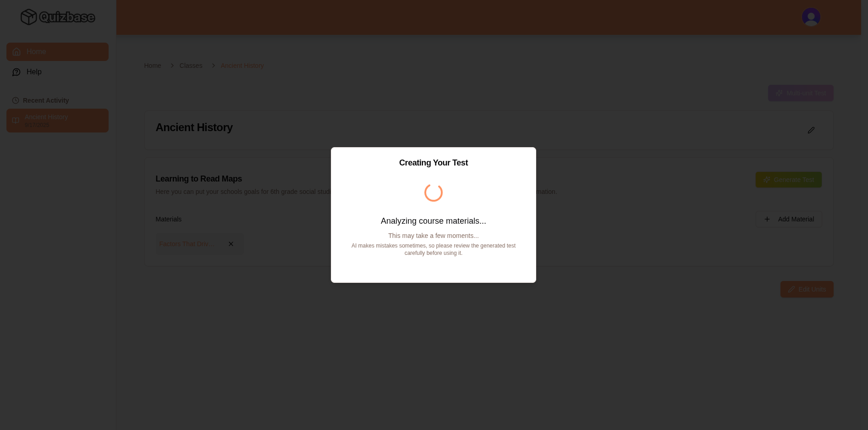Open Help in the sidebar menu
This screenshot has height=430, width=868.
pyautogui.click(x=34, y=72)
